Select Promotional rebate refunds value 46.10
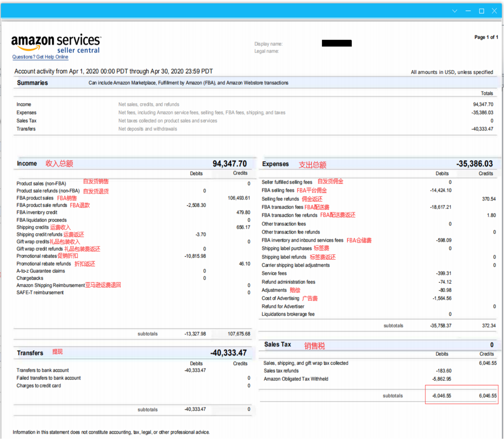 point(244,264)
